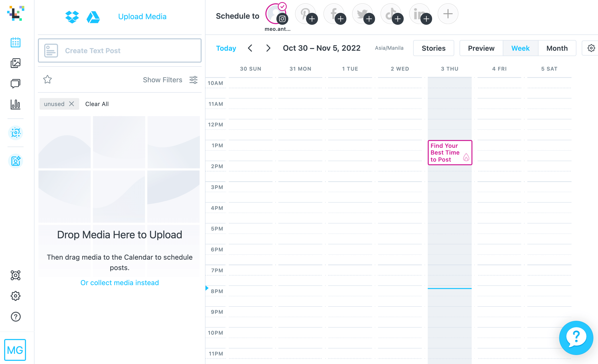Go to the next week

[268, 48]
